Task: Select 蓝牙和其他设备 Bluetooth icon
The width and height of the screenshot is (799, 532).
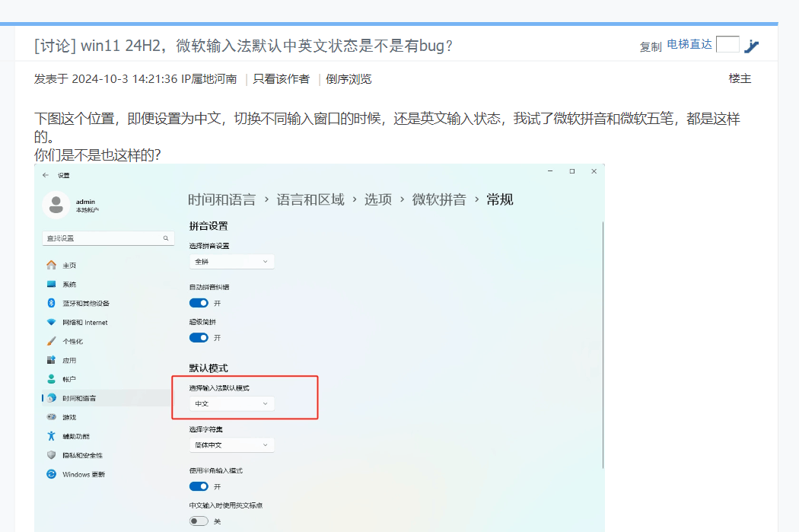Action: pyautogui.click(x=52, y=303)
